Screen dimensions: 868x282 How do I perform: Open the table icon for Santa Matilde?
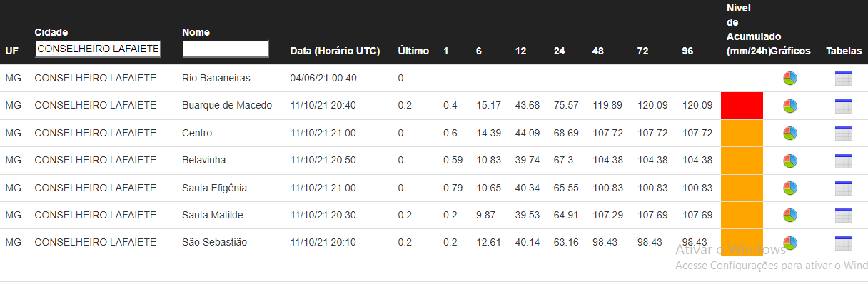click(844, 215)
